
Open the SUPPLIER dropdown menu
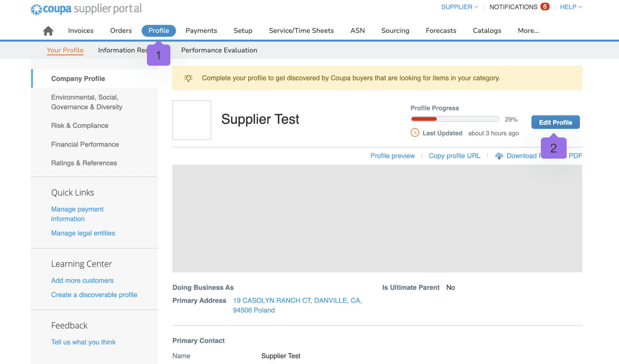point(459,7)
